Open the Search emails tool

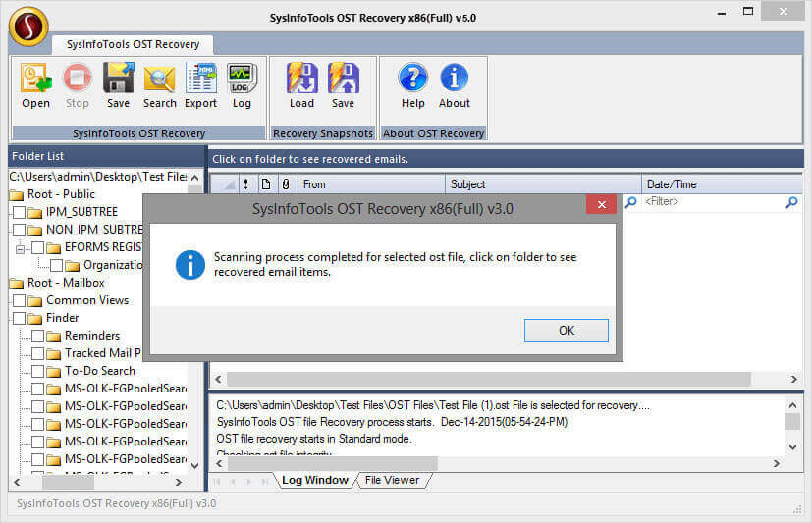(159, 78)
